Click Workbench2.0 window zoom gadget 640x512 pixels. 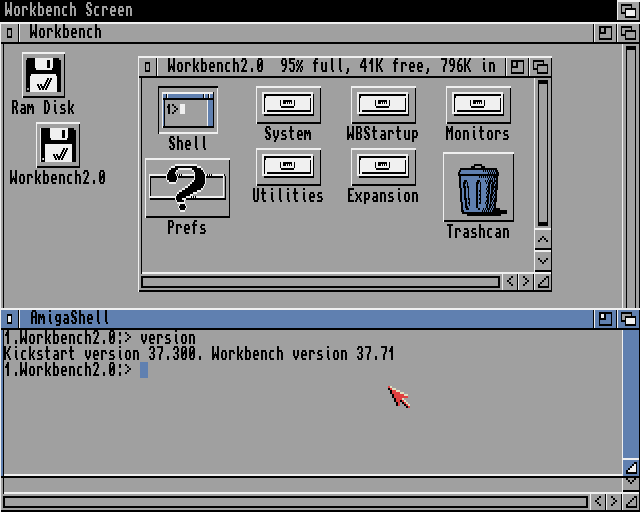click(517, 67)
